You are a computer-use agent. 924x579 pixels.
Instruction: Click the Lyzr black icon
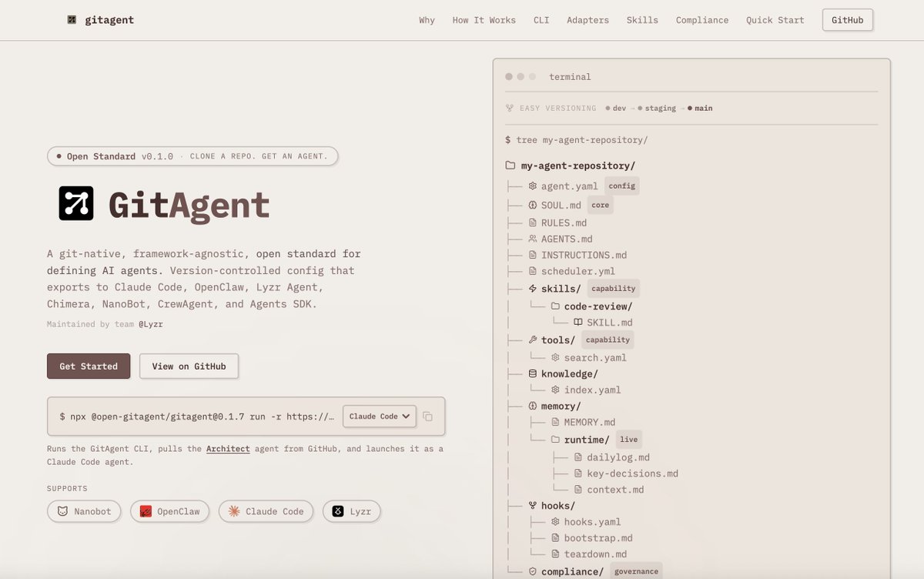point(337,511)
